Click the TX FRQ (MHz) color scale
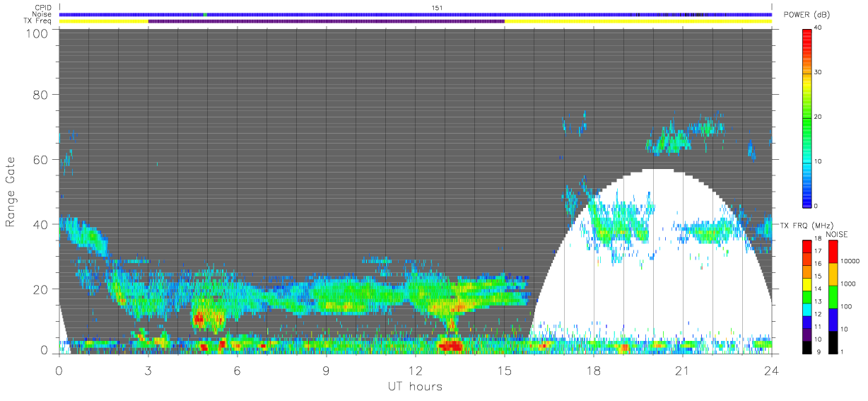The image size is (868, 401). pyautogui.click(x=807, y=296)
